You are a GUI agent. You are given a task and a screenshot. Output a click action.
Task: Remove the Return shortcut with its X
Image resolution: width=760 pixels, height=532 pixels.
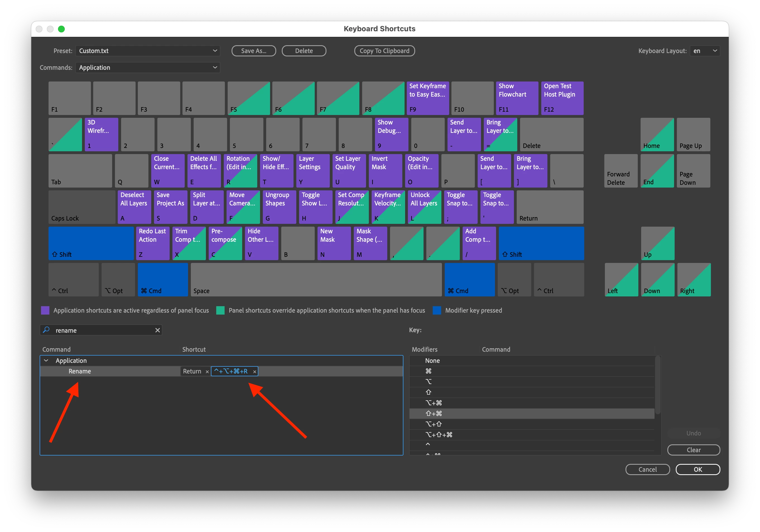tap(207, 372)
